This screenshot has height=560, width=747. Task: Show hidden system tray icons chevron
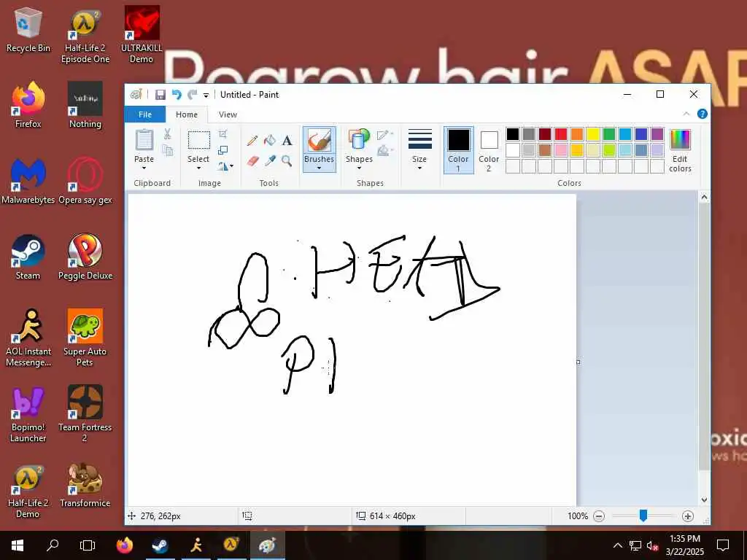coord(617,545)
